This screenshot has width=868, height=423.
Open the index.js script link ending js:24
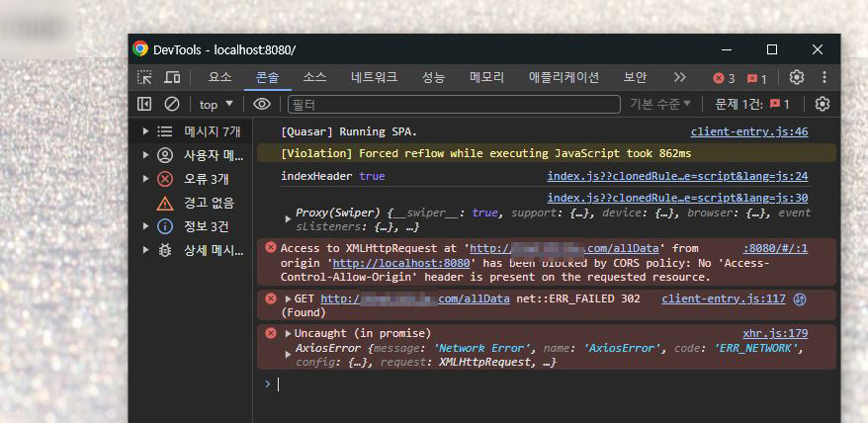coord(677,176)
